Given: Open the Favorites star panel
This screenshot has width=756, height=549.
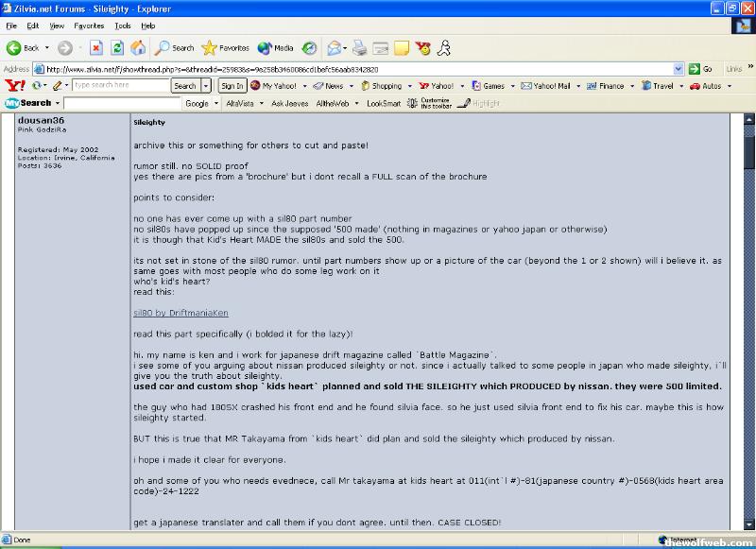Looking at the screenshot, I should tap(226, 48).
